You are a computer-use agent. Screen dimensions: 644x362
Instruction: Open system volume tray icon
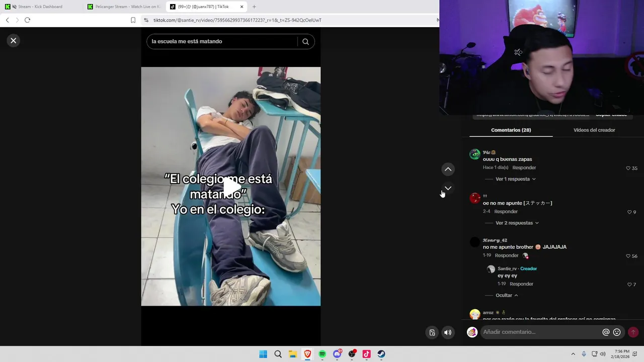pyautogui.click(x=603, y=354)
